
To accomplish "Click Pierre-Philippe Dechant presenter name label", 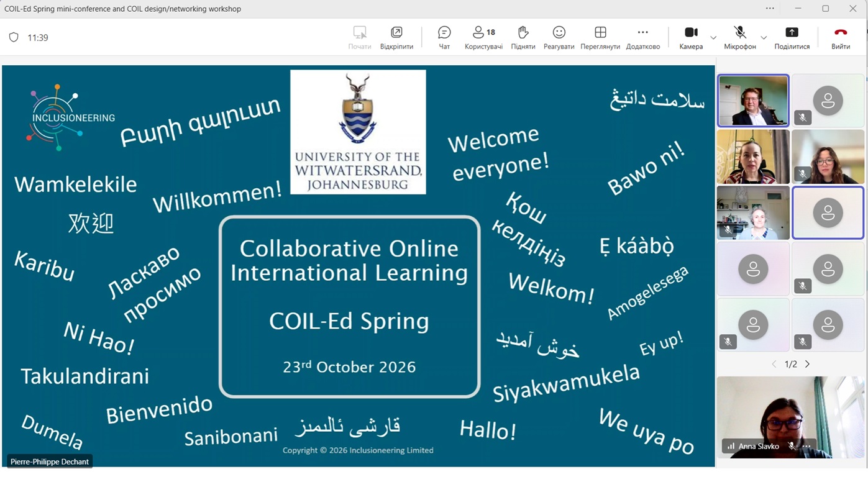I will [x=50, y=462].
